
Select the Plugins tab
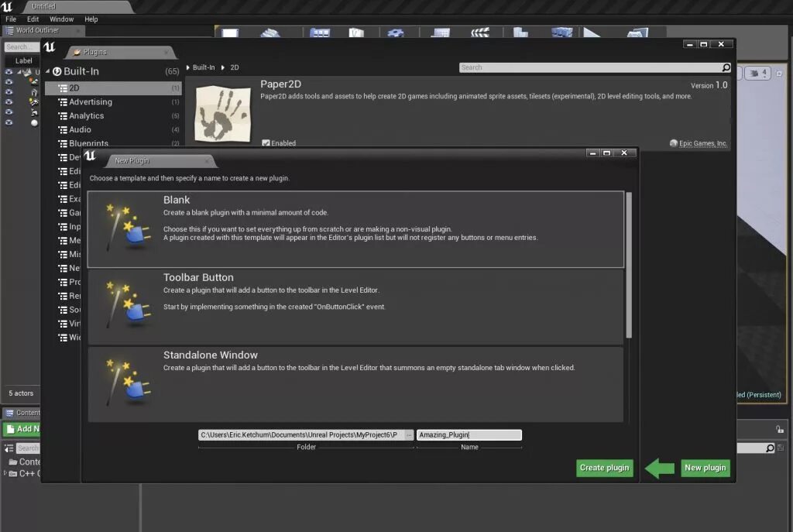[121, 52]
